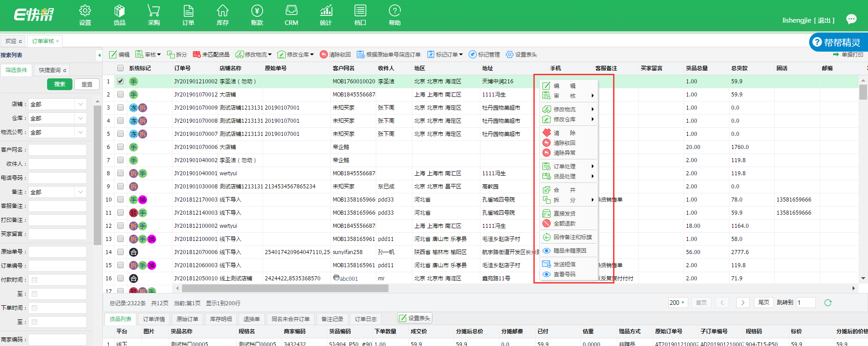Image resolution: width=868 pixels, height=346 pixels.
Task: Choose 直接发货 in the context menu
Action: click(x=569, y=213)
